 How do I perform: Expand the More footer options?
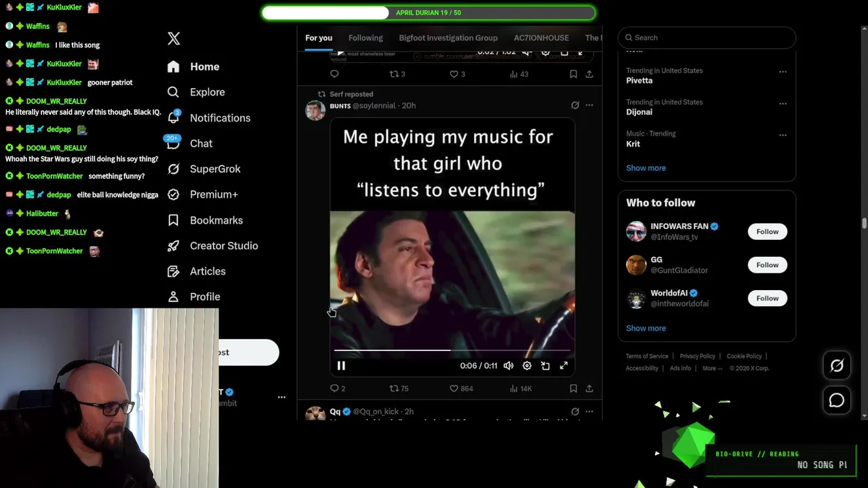(x=712, y=369)
